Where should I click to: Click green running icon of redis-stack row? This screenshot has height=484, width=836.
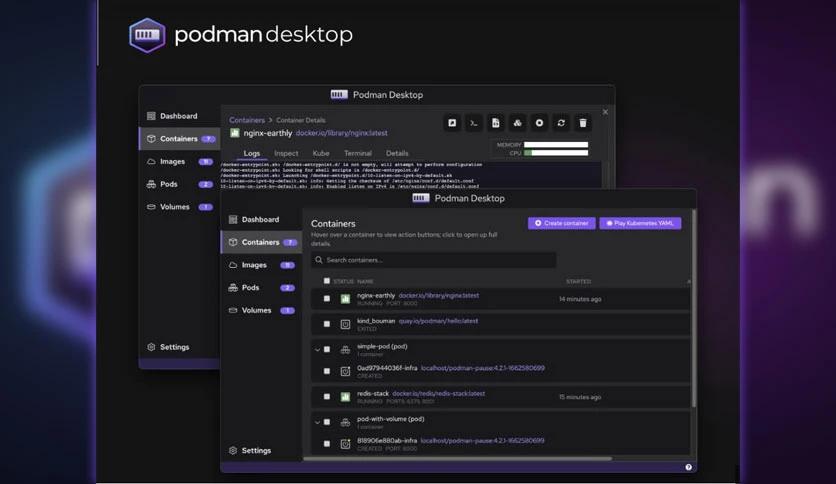(x=345, y=397)
